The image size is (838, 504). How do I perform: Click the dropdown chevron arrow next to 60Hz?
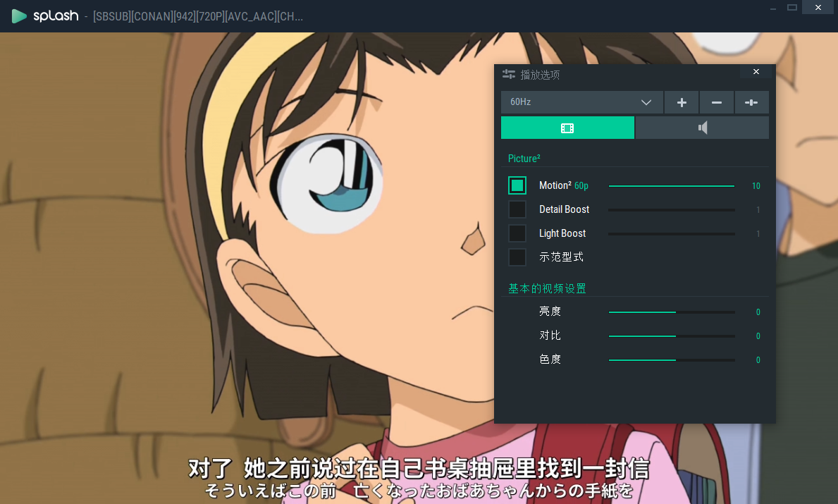[646, 102]
